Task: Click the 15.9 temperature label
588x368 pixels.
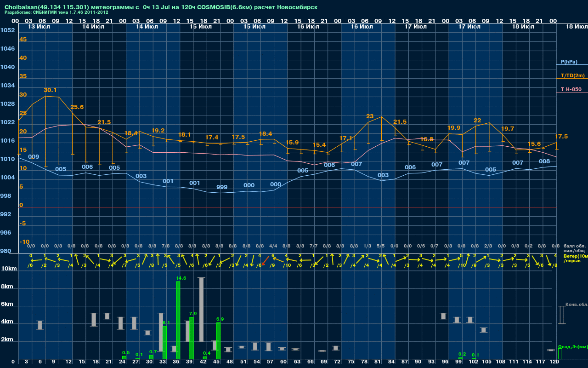Action: click(x=292, y=143)
